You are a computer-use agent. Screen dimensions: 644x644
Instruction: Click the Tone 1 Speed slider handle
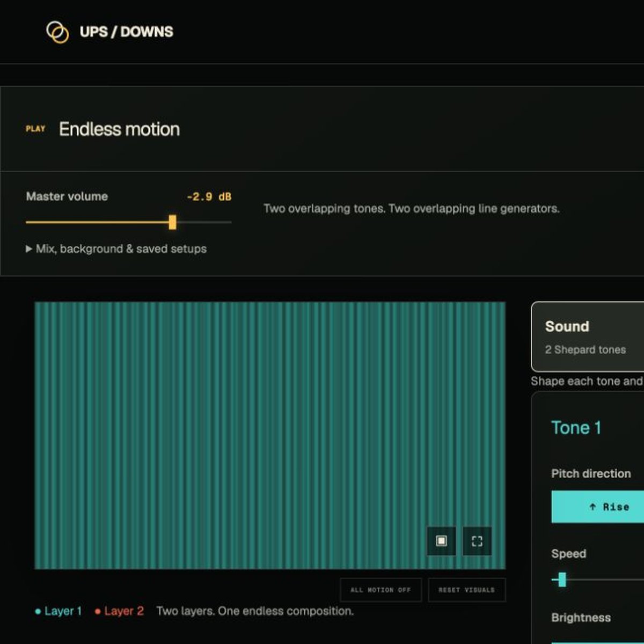pyautogui.click(x=562, y=580)
